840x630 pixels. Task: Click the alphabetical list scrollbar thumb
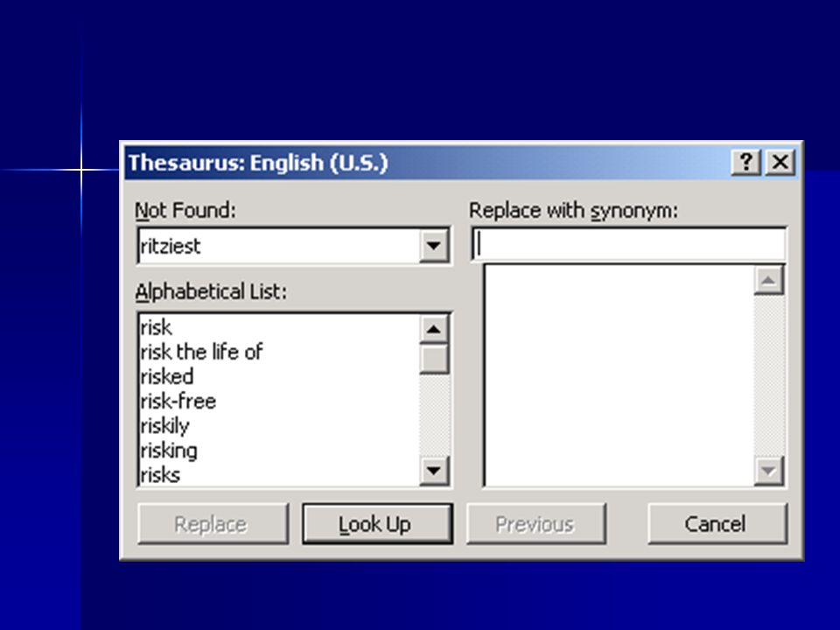(x=434, y=359)
